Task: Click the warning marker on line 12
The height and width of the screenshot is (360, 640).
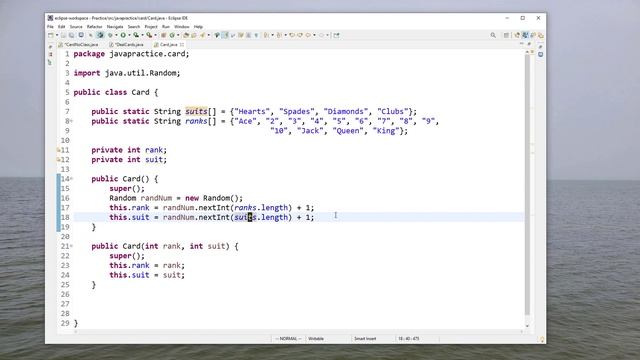Action: (x=58, y=160)
